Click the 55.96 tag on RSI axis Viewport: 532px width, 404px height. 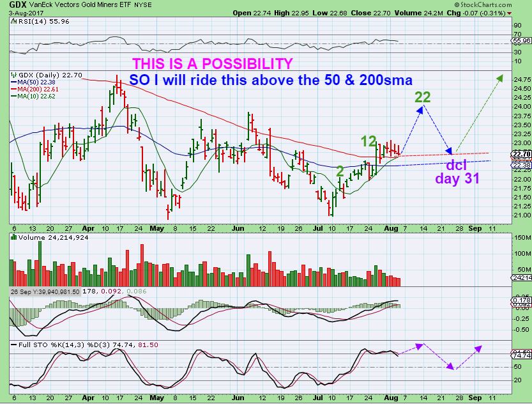coord(522,41)
